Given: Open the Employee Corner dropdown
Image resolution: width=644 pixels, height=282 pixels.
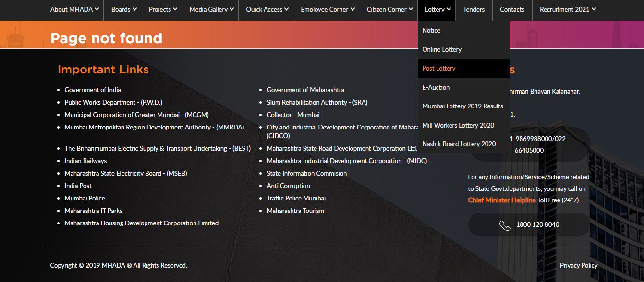Looking at the screenshot, I should tap(328, 9).
